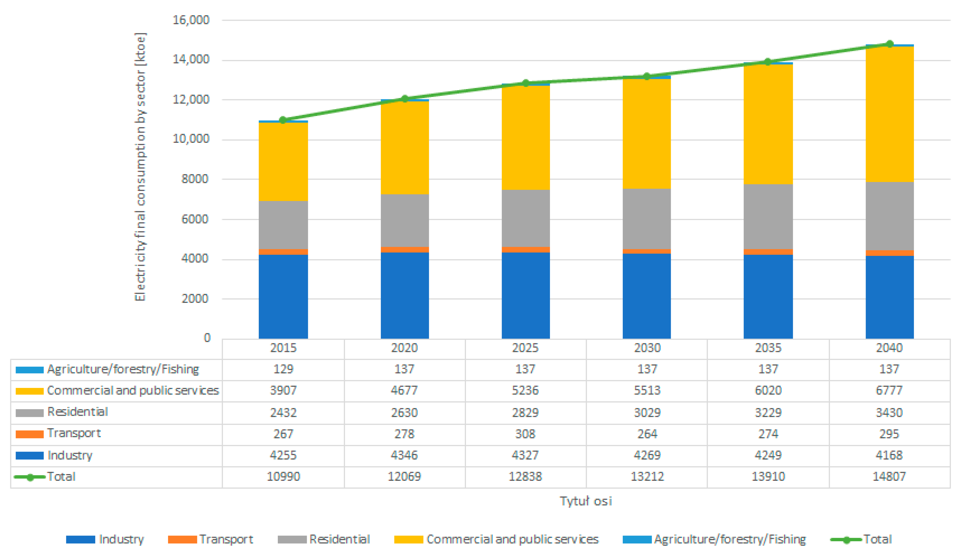Click the Total line marker in bottom legend

point(846,540)
